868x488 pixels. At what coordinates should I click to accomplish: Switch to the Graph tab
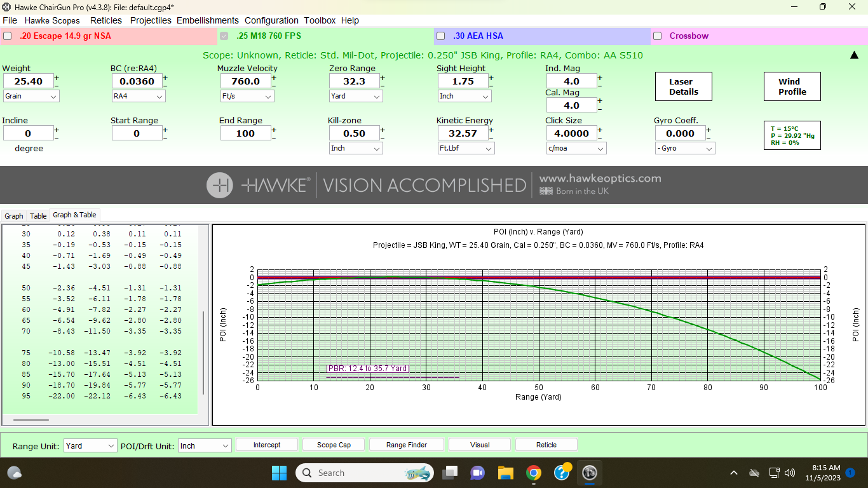[14, 216]
